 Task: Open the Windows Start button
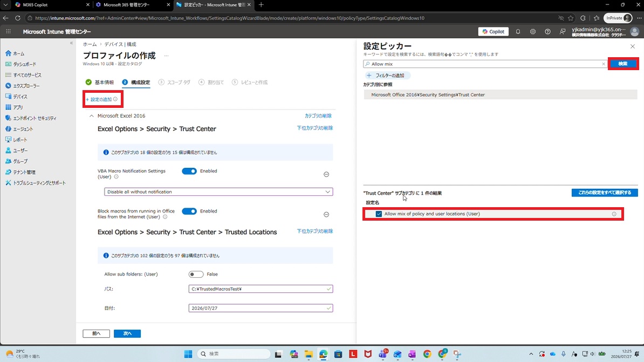click(x=188, y=354)
